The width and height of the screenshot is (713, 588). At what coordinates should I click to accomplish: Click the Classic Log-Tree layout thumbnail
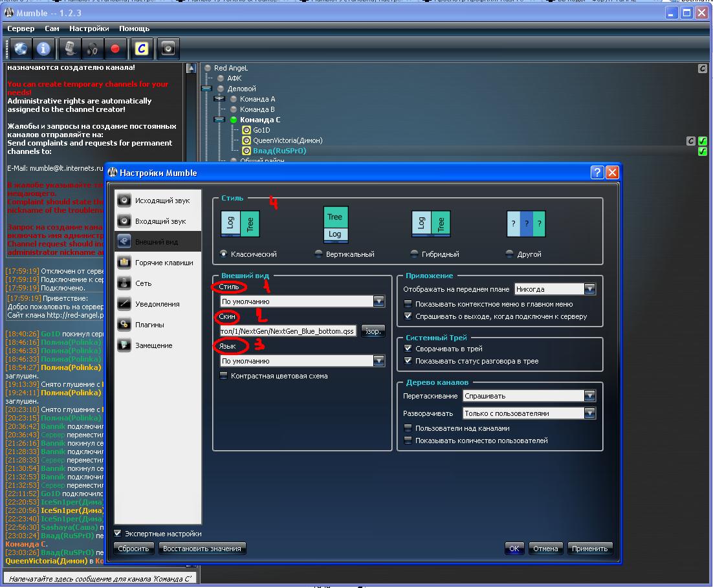240,223
